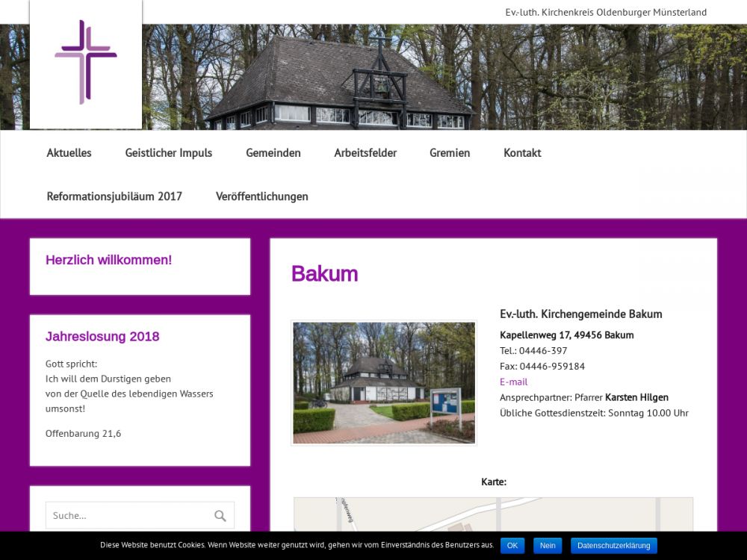Click the Karte map area

click(493, 514)
